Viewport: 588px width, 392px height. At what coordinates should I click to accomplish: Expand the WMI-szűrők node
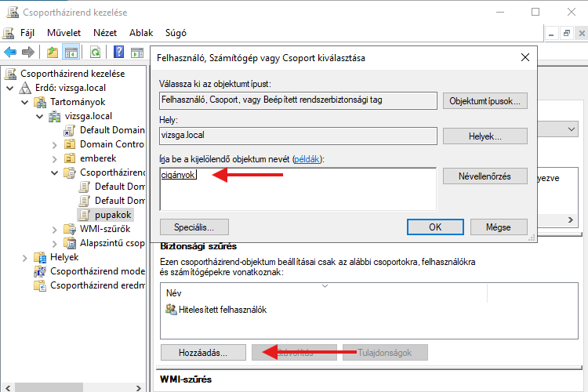66,229
